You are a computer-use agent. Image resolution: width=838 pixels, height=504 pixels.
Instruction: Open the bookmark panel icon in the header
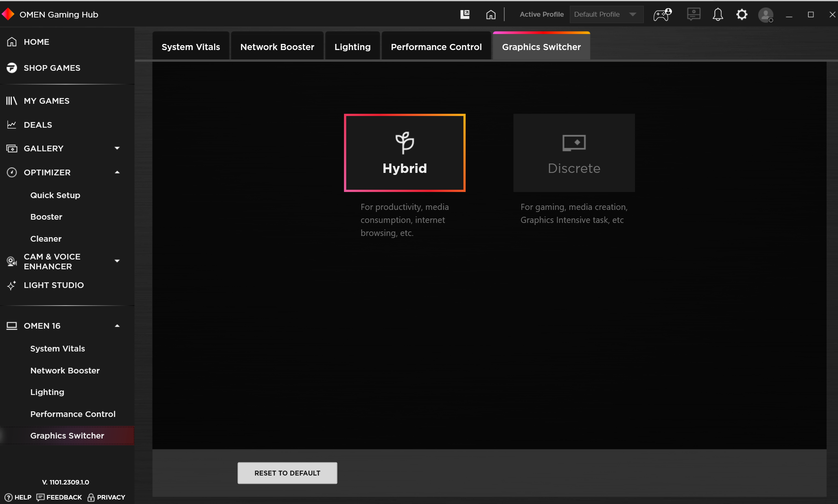465,15
